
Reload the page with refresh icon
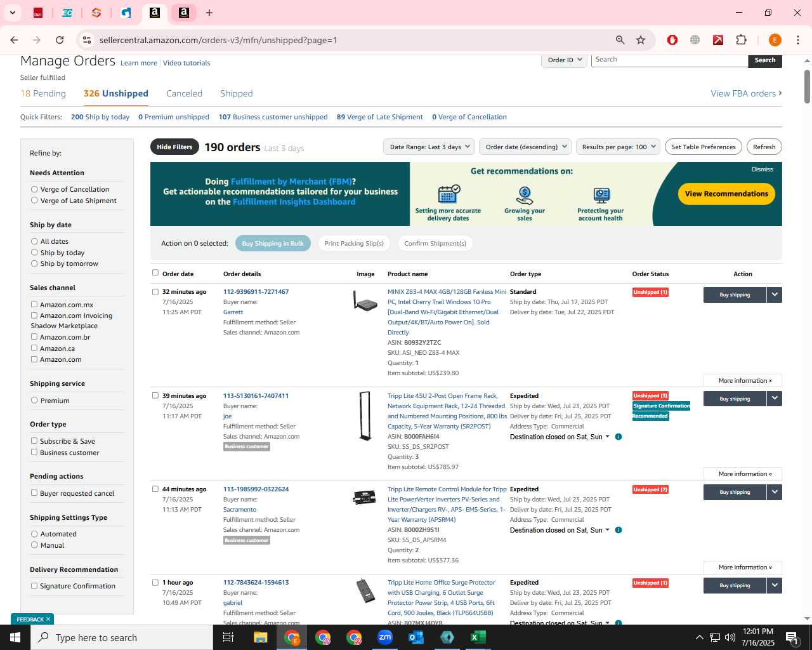[x=60, y=40]
